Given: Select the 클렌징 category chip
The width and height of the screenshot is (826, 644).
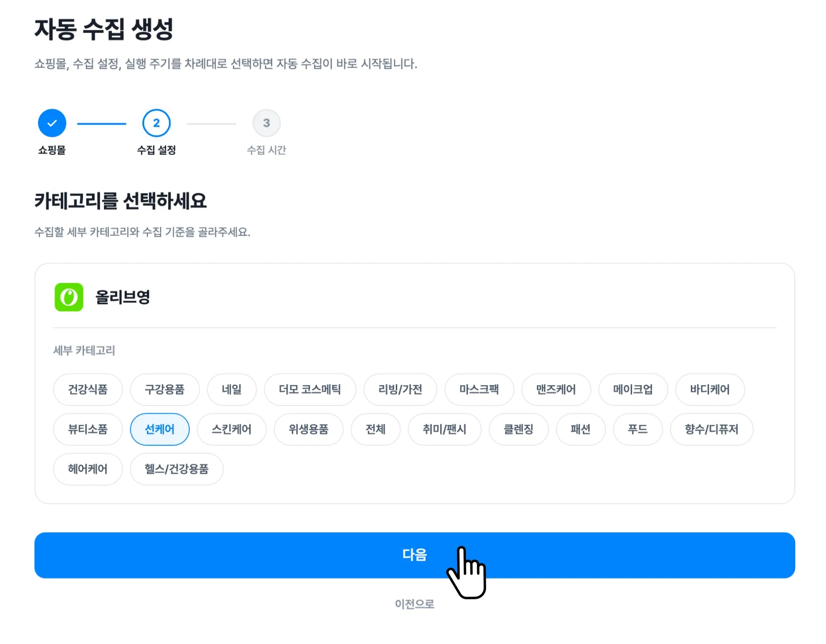Looking at the screenshot, I should coord(519,429).
